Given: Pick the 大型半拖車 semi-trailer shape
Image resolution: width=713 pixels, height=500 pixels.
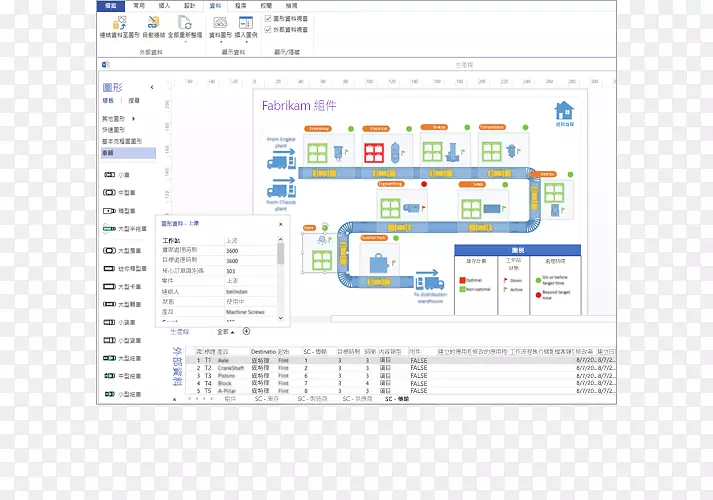Looking at the screenshot, I should 125,229.
